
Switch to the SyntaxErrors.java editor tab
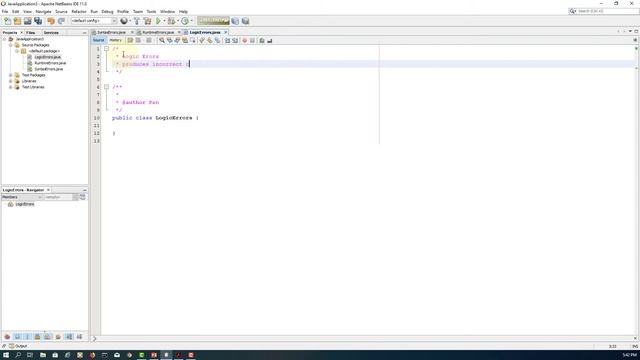click(111, 32)
